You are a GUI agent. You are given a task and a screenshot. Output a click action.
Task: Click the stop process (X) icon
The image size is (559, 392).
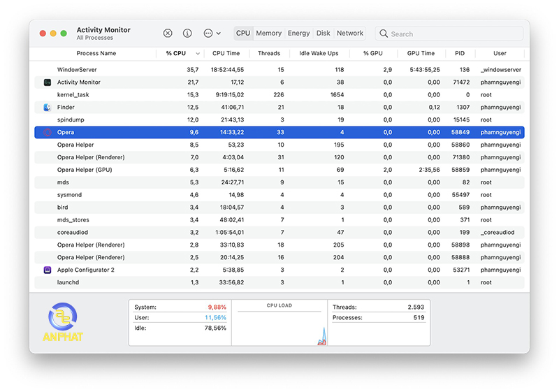[168, 34]
